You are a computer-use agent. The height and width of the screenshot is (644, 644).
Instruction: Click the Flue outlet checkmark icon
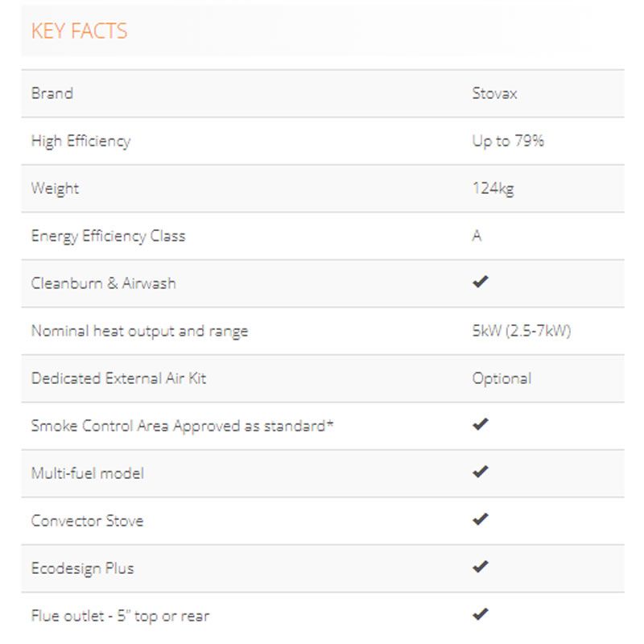(481, 614)
